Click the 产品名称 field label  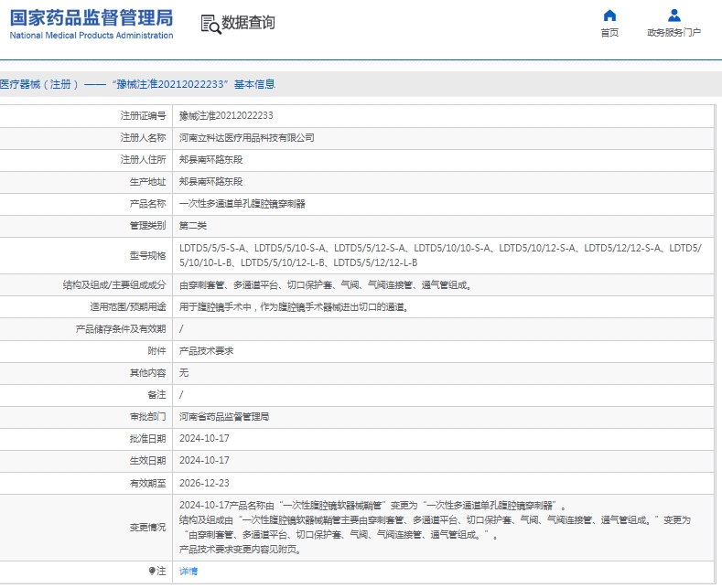coord(148,204)
